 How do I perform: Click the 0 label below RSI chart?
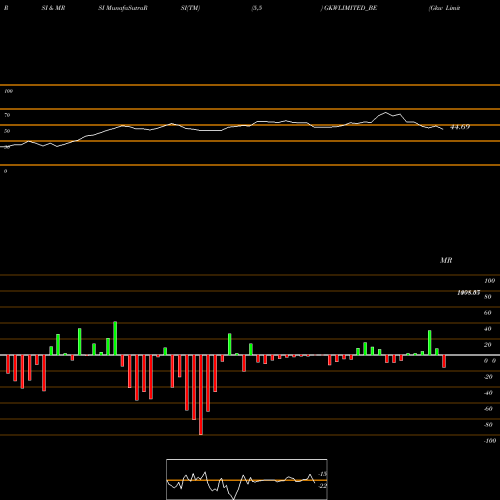coord(5,171)
